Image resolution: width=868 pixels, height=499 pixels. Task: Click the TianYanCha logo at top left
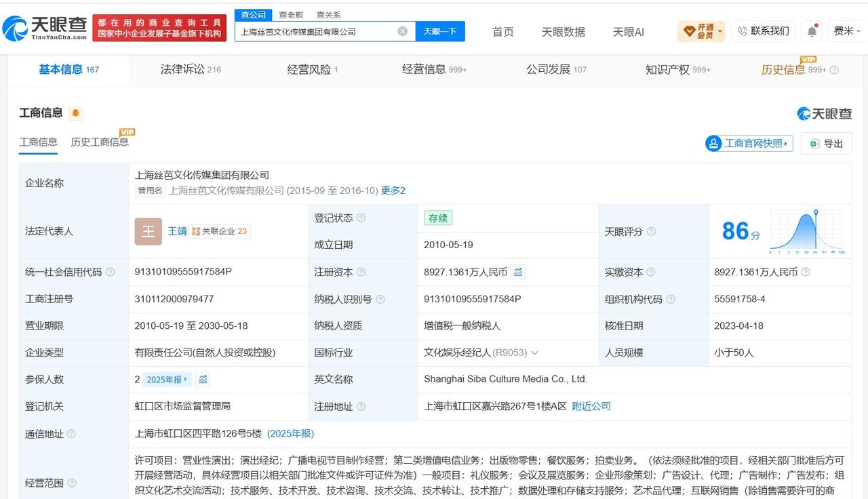point(45,27)
